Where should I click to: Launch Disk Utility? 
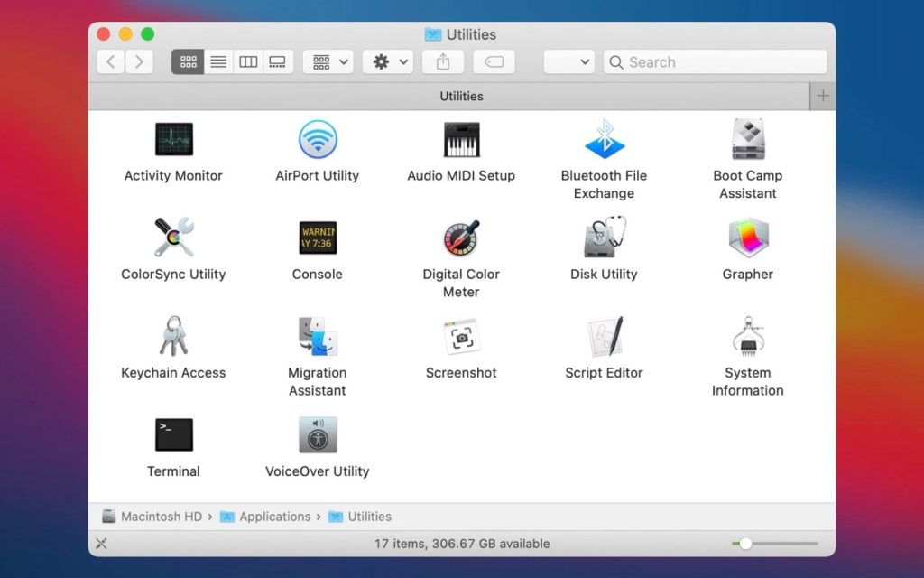click(604, 239)
